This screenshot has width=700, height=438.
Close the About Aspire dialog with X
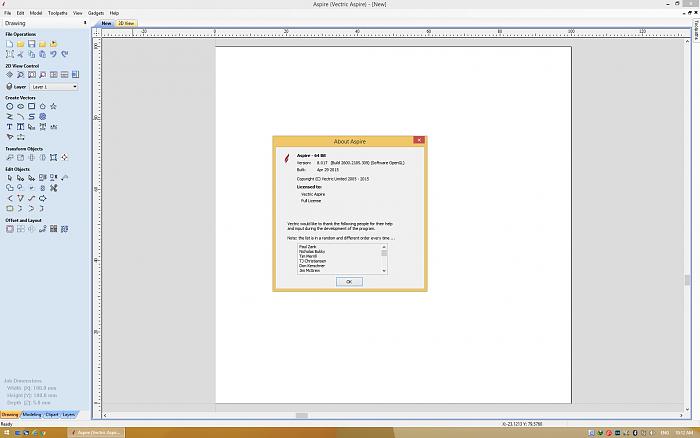[419, 140]
